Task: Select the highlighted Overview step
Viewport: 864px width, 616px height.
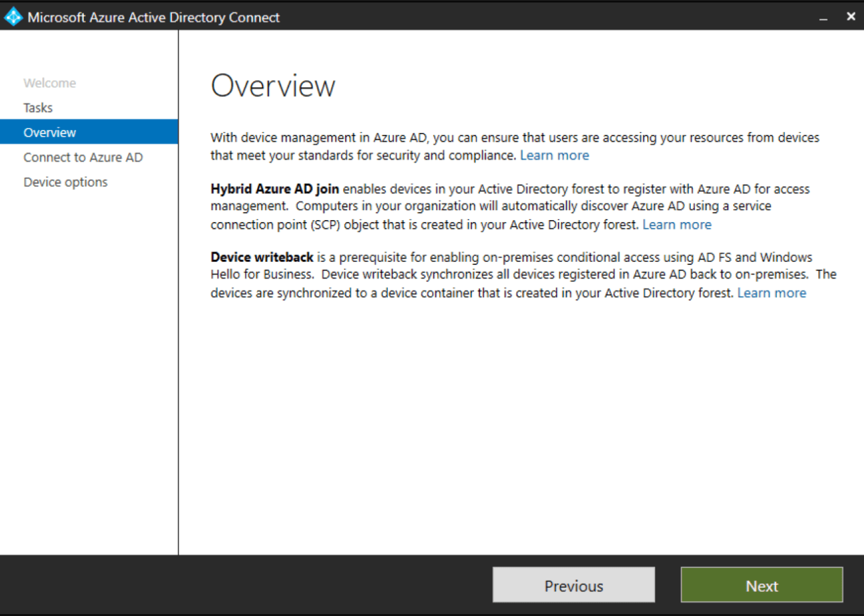Action: tap(49, 132)
